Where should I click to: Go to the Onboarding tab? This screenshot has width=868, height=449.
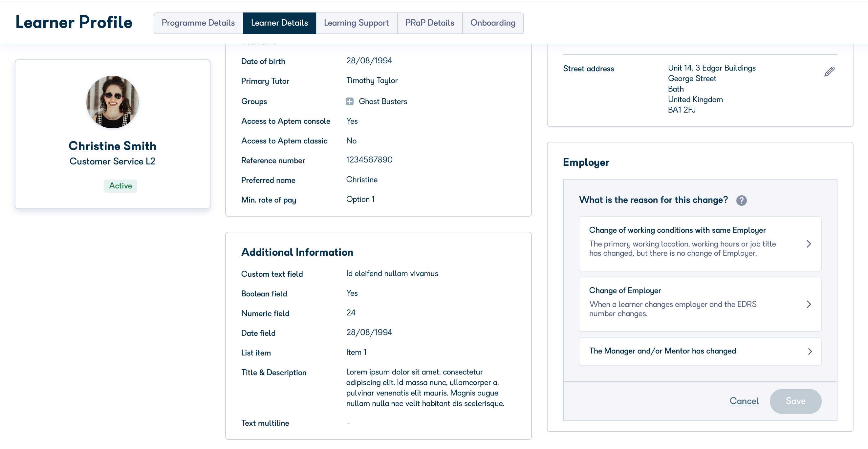click(x=493, y=23)
